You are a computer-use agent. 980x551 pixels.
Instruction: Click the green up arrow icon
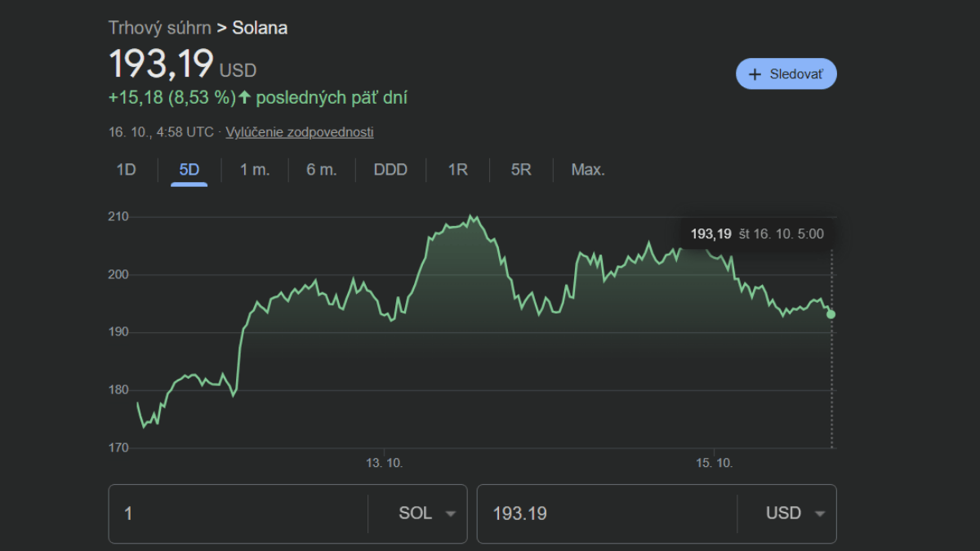244,98
